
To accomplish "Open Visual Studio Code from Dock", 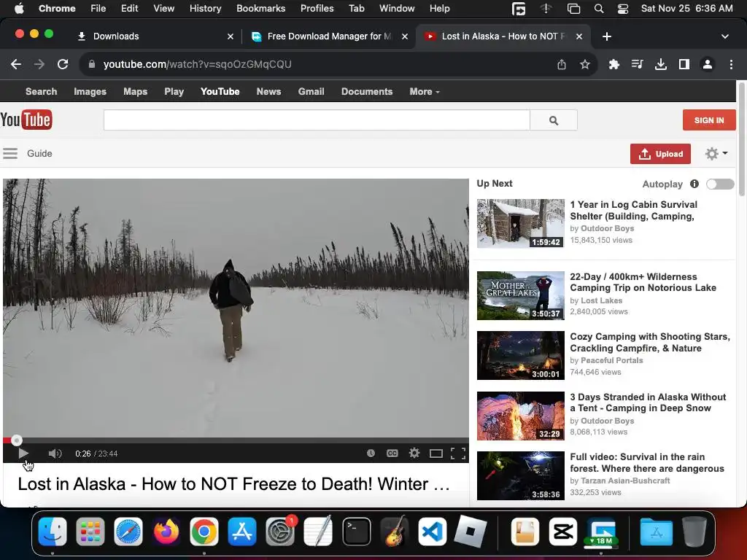I will coord(432,532).
